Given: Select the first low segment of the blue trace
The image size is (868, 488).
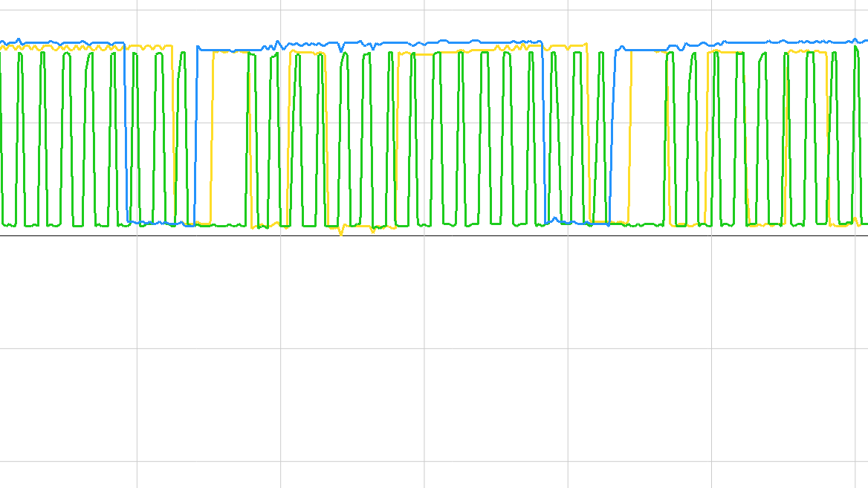Looking at the screenshot, I should click(x=161, y=223).
